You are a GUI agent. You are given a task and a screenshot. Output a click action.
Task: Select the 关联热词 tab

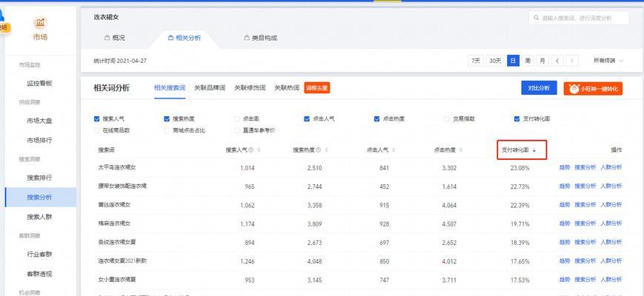(287, 88)
